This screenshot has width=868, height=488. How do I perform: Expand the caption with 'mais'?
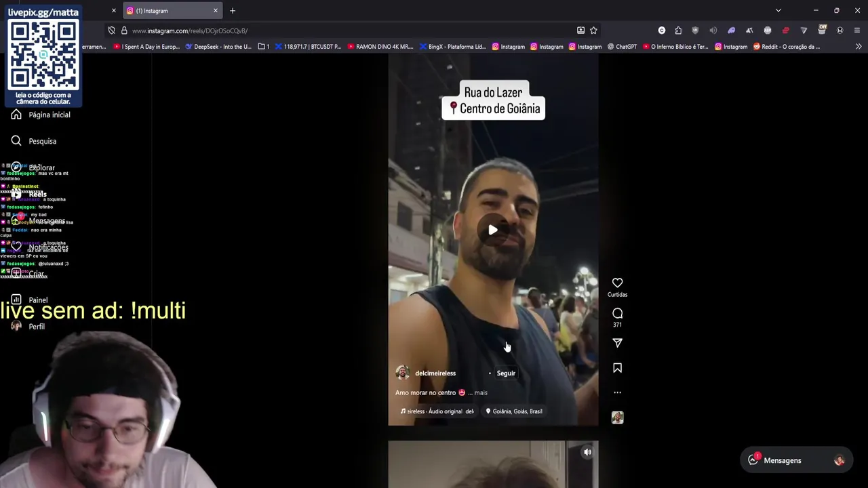pyautogui.click(x=481, y=392)
